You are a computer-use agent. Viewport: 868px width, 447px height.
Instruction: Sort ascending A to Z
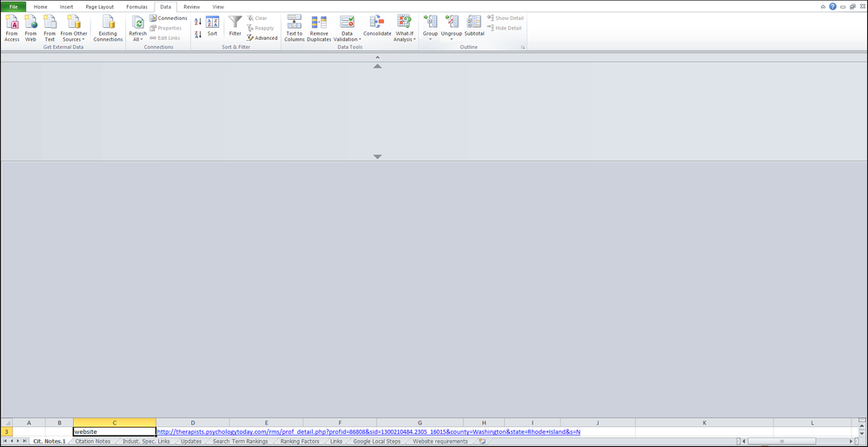[198, 22]
